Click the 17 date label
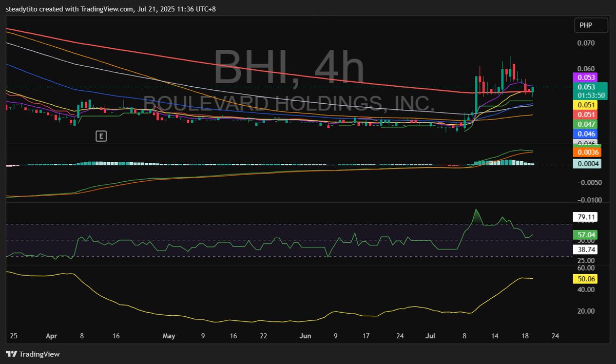 point(366,337)
